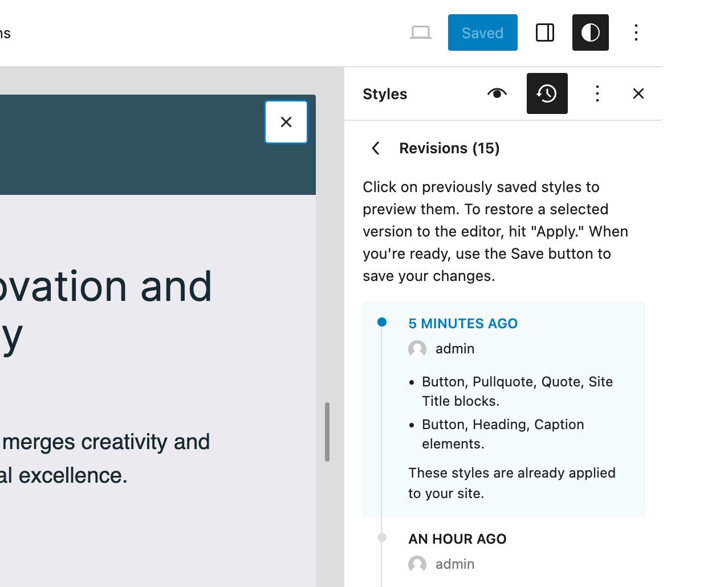The image size is (728, 587).
Task: Dismiss the canvas overlay using its X button
Action: (286, 121)
